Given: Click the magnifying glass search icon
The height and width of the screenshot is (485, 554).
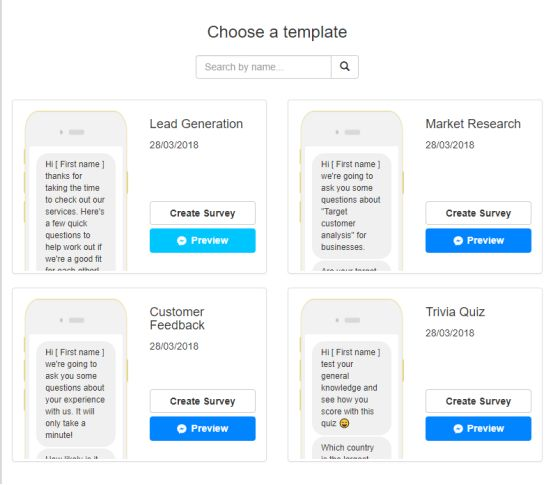Looking at the screenshot, I should click(x=344, y=66).
